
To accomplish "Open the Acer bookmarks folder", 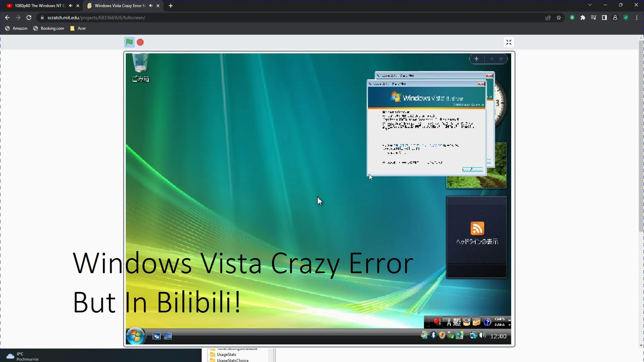I will tap(78, 28).
